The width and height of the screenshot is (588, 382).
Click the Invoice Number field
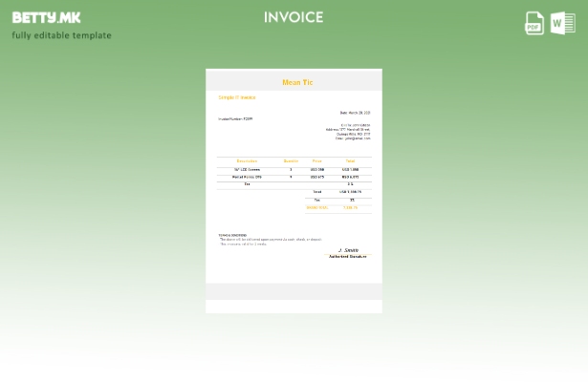[235, 119]
